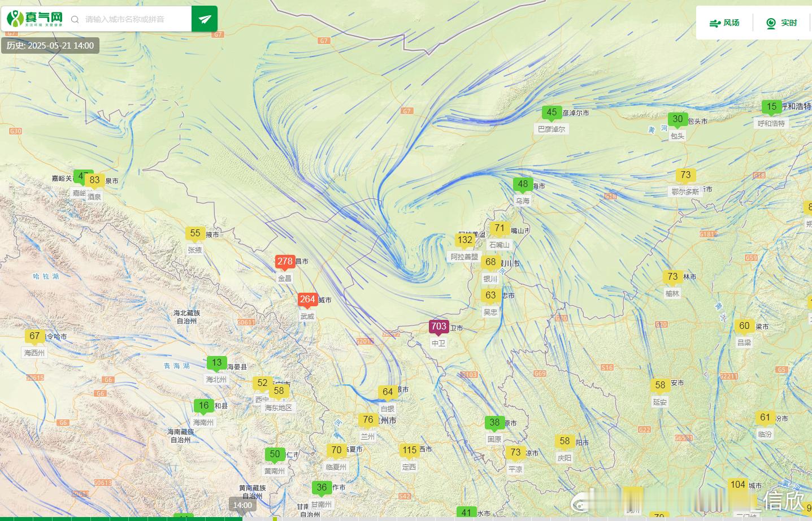Open the 巴彦淖尔 AQI 45 marker
This screenshot has height=521, width=812.
[x=552, y=112]
